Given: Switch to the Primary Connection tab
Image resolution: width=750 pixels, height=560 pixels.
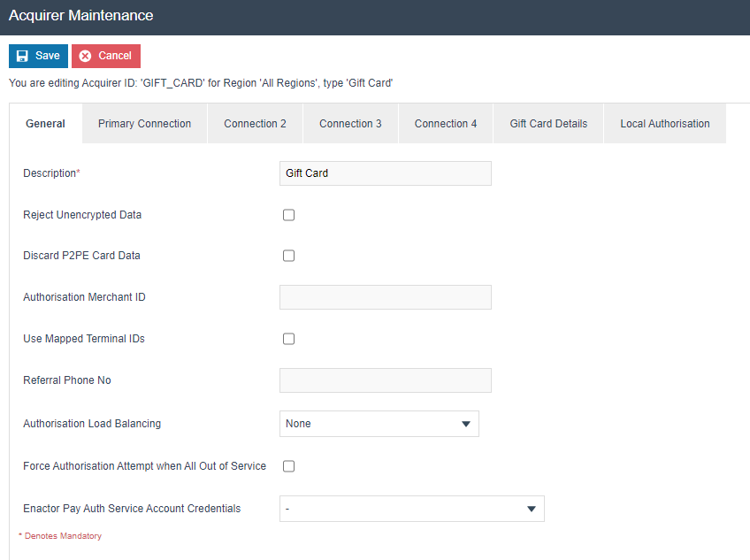Looking at the screenshot, I should pyautogui.click(x=144, y=124).
